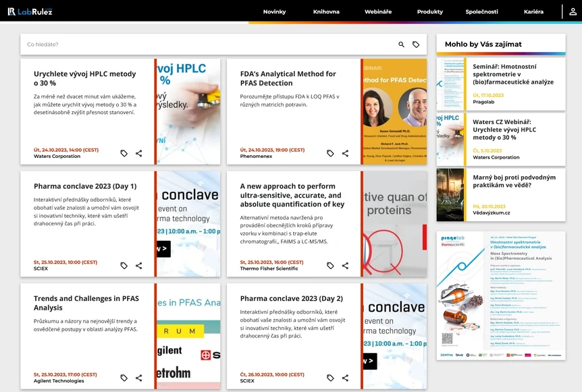Click the 'Thermo Fisher Scientific' company label
Image resolution: width=582 pixels, height=392 pixels.
tap(269, 269)
